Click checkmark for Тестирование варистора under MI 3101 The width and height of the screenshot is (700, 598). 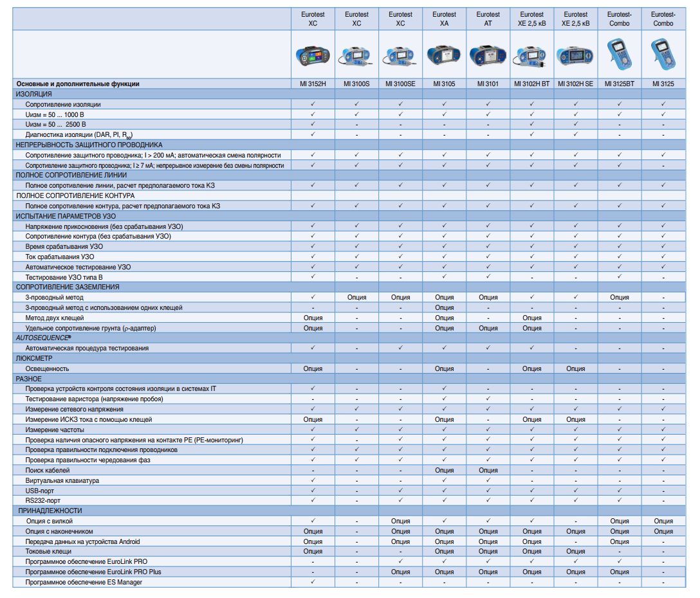(x=488, y=399)
